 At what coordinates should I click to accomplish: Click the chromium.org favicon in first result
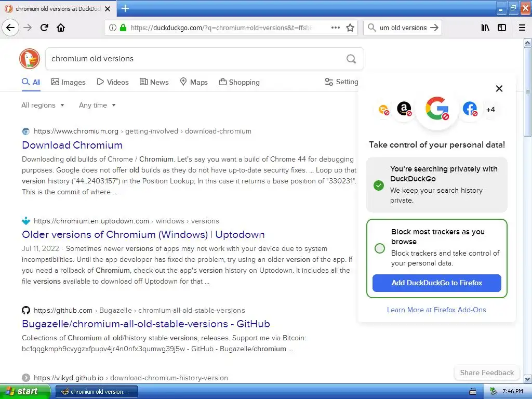pos(26,131)
